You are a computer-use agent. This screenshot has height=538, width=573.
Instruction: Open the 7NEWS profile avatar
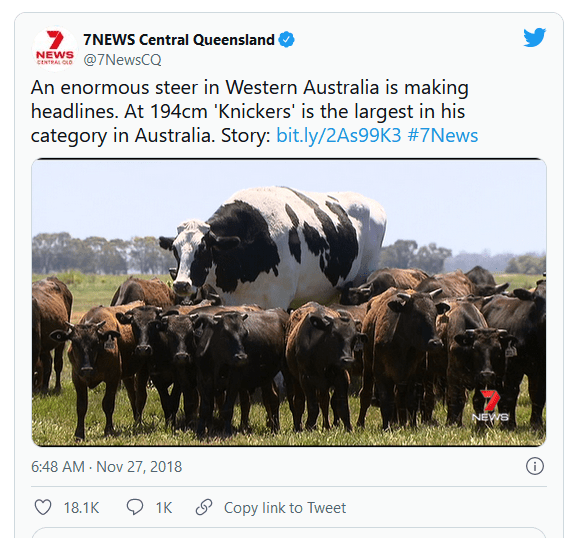pyautogui.click(x=55, y=49)
